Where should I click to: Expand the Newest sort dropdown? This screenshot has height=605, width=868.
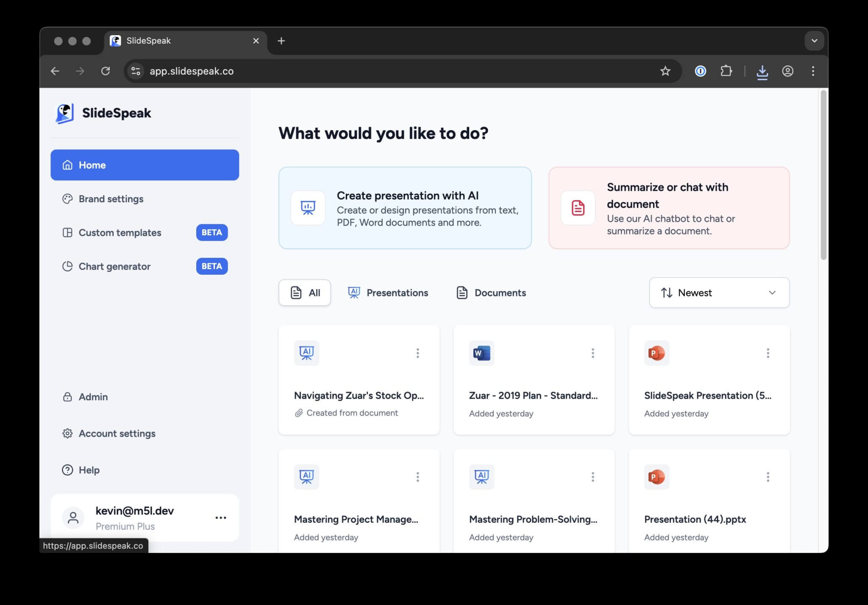(x=719, y=293)
